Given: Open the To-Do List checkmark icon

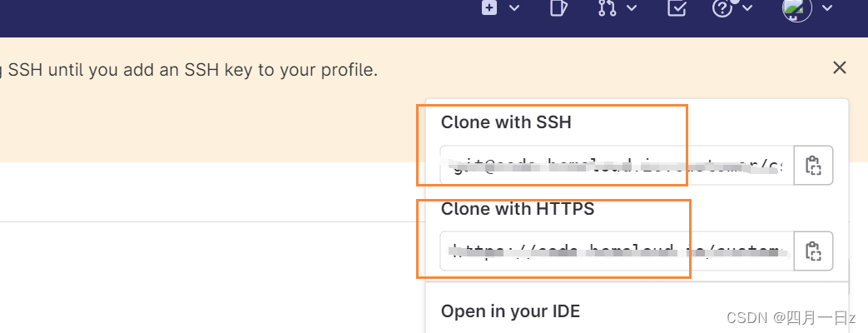Looking at the screenshot, I should (677, 8).
